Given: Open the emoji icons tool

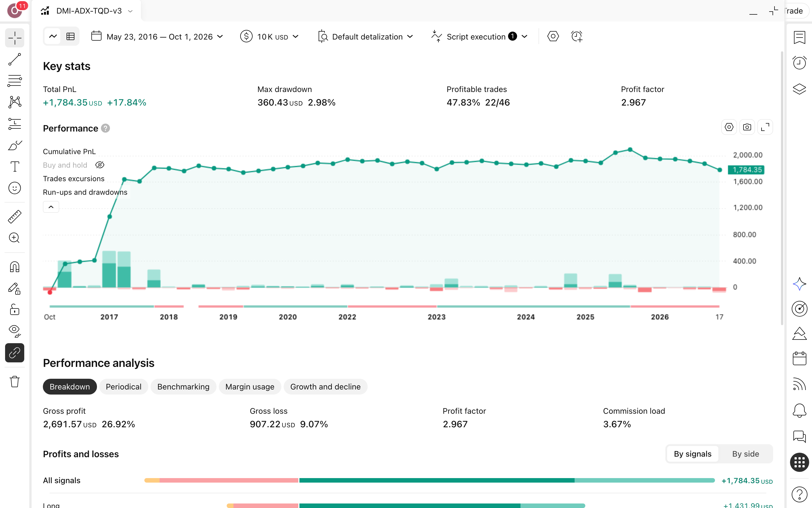Looking at the screenshot, I should (x=15, y=188).
